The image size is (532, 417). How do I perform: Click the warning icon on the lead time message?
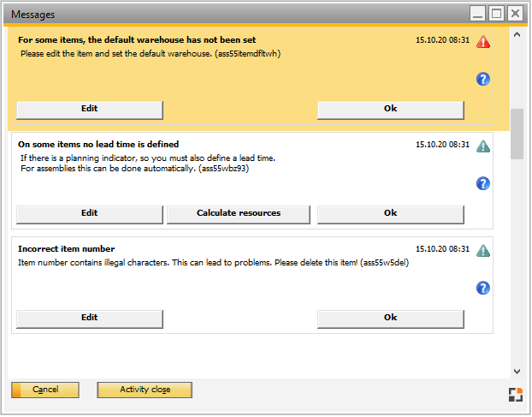coord(483,146)
